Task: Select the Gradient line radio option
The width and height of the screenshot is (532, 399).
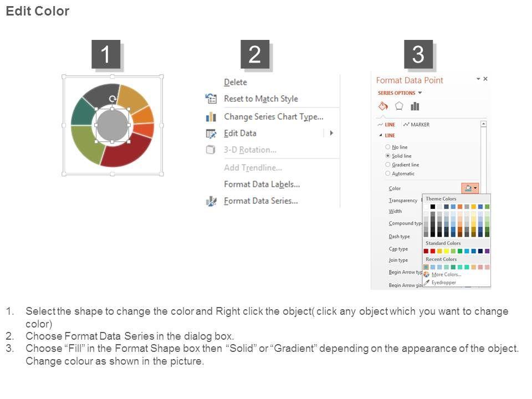Action: pos(388,165)
